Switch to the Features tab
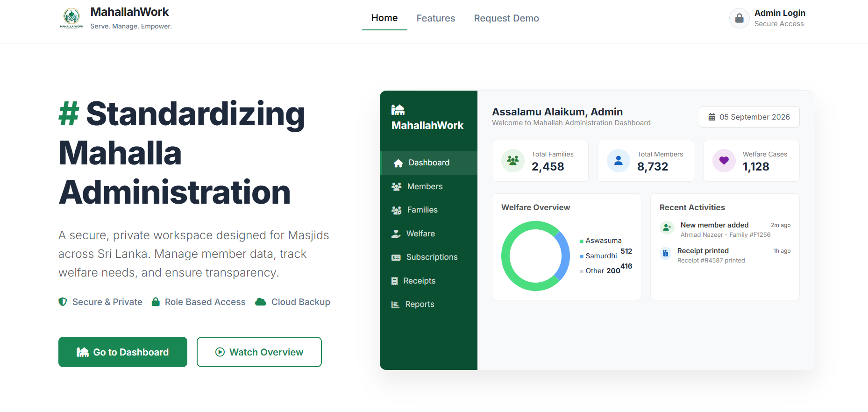868x412 pixels. [436, 18]
